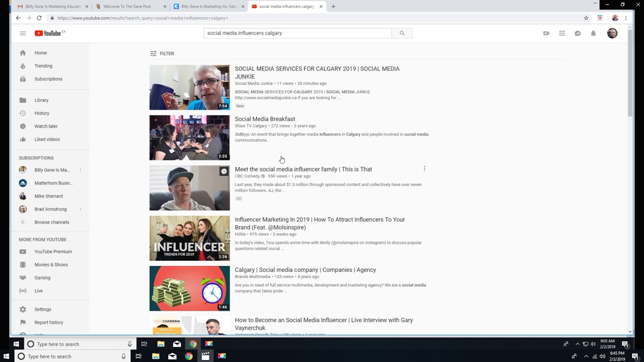The image size is (644, 362).
Task: Open the Hiilite channel name
Action: [x=240, y=234]
